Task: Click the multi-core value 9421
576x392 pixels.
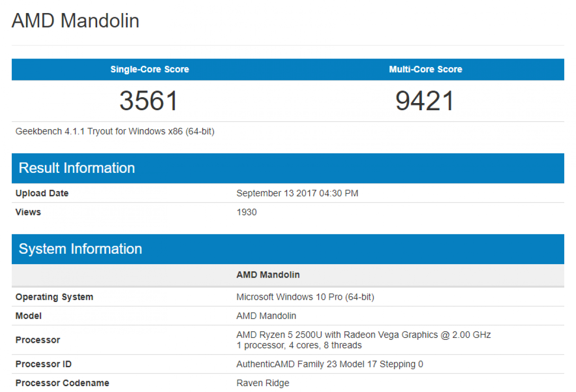Action: 425,100
